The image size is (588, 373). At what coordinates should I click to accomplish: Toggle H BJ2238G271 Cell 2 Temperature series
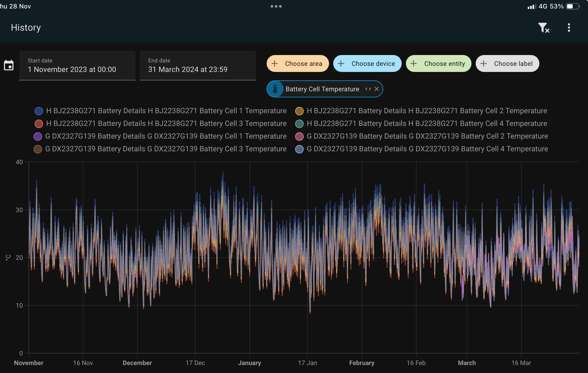[x=421, y=111]
